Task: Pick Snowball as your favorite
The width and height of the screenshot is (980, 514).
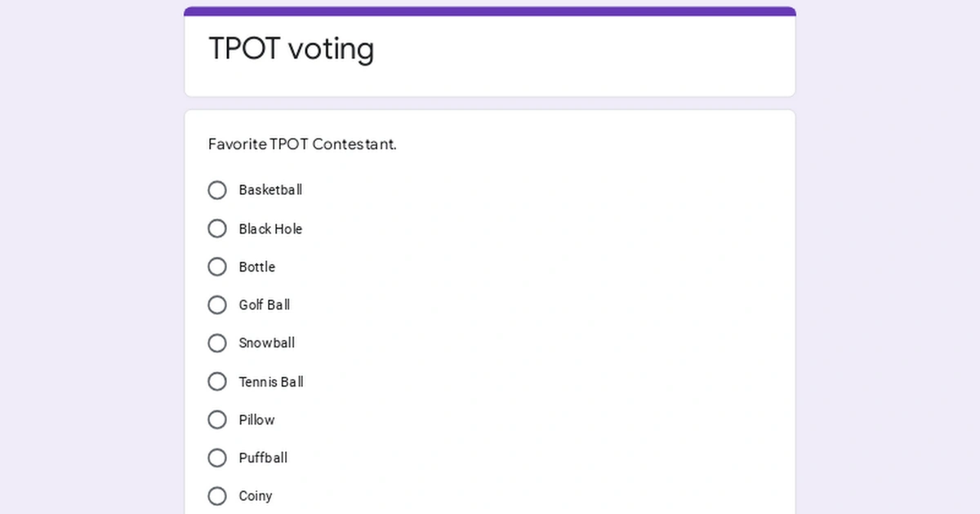Action: point(216,343)
